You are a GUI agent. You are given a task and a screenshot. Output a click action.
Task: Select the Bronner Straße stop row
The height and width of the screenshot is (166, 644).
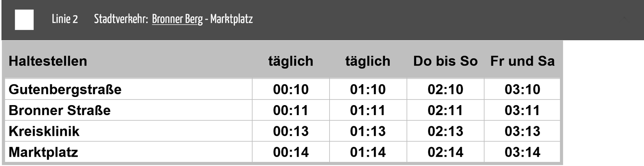(282, 110)
